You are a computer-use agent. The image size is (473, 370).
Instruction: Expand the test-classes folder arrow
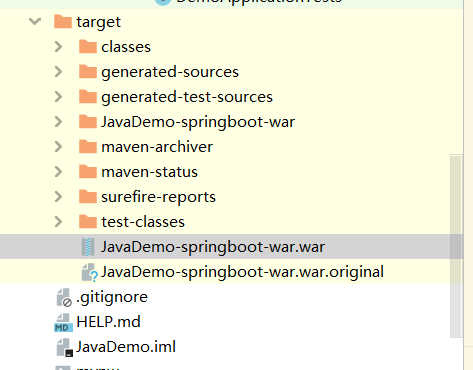[58, 222]
